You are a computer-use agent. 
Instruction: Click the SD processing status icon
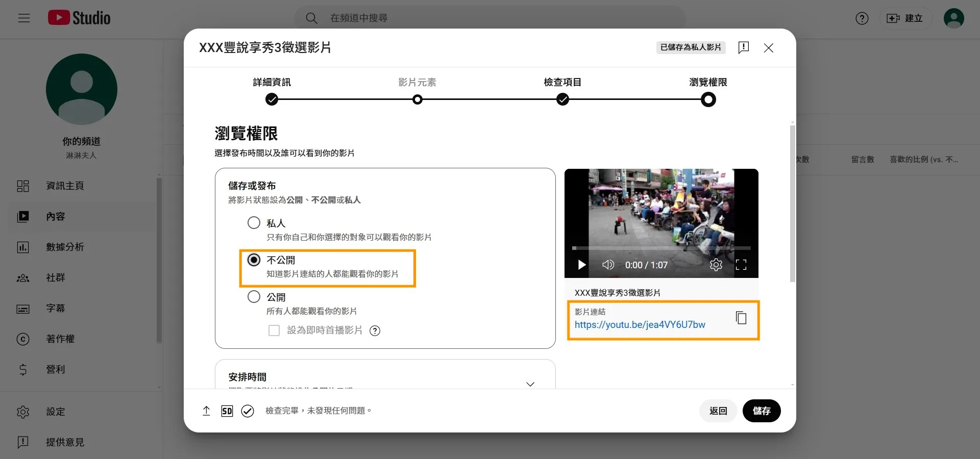click(227, 411)
